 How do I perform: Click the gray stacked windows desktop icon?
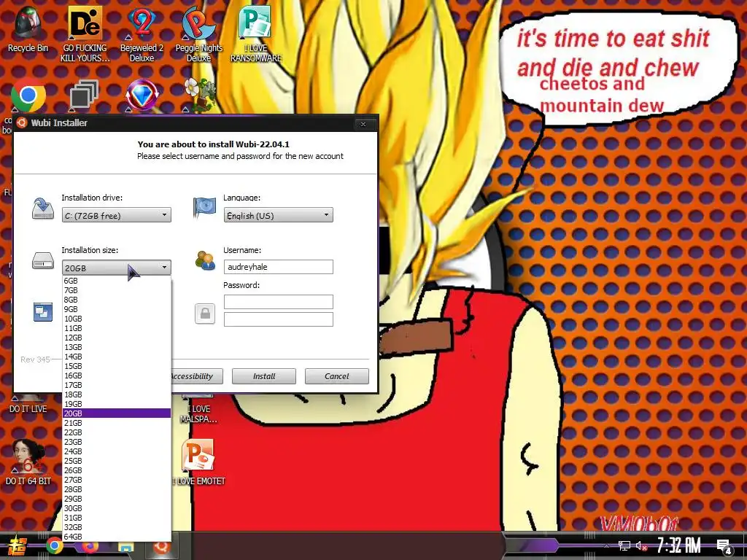(85, 94)
